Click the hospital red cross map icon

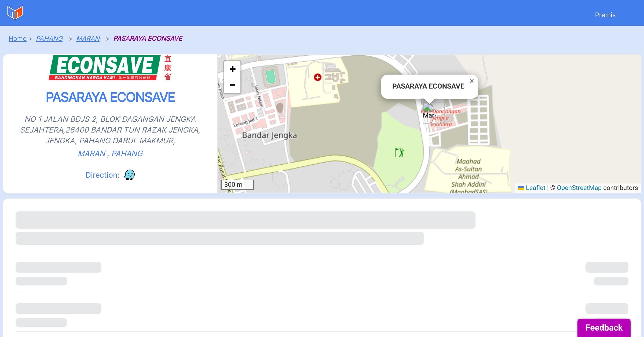coord(318,78)
